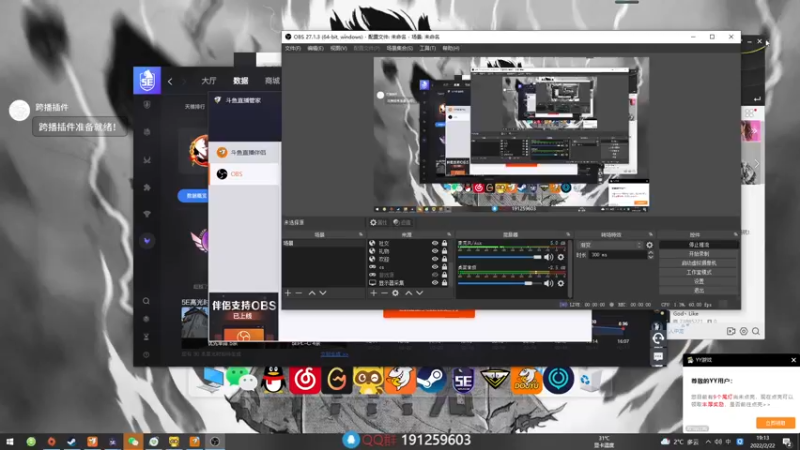
Task: Open the OBS File menu (文件)
Action: click(x=293, y=48)
